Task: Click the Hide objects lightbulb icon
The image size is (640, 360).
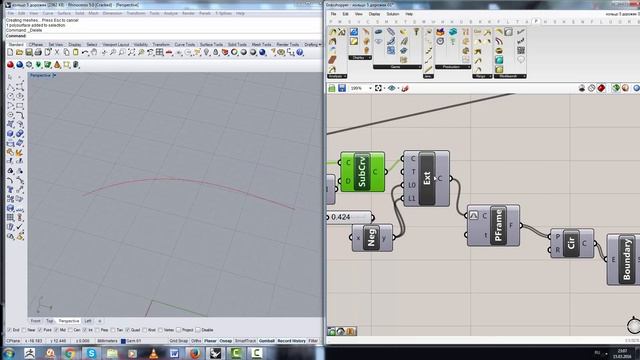Action: tap(206, 52)
